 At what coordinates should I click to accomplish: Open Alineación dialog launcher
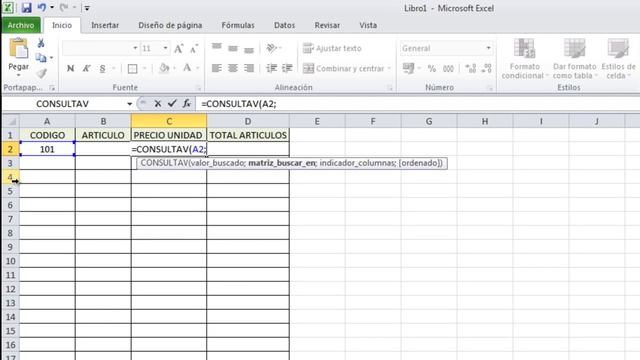[x=390, y=88]
